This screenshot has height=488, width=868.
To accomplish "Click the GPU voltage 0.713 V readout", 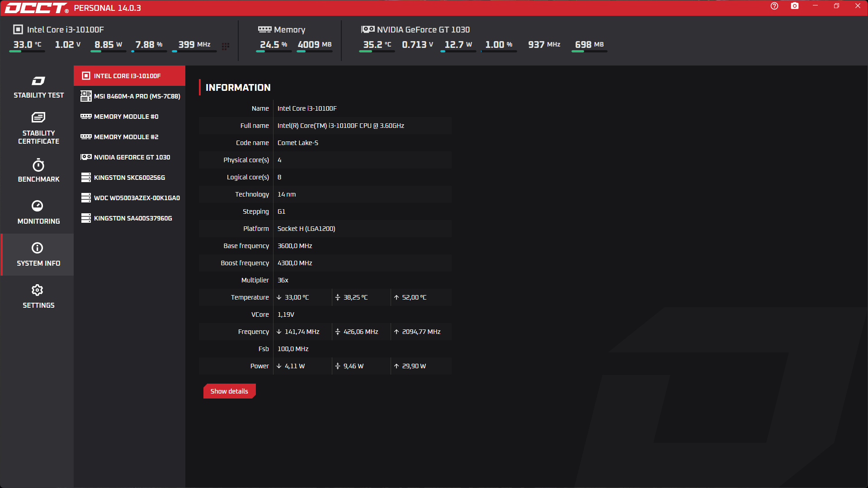I will (x=418, y=45).
